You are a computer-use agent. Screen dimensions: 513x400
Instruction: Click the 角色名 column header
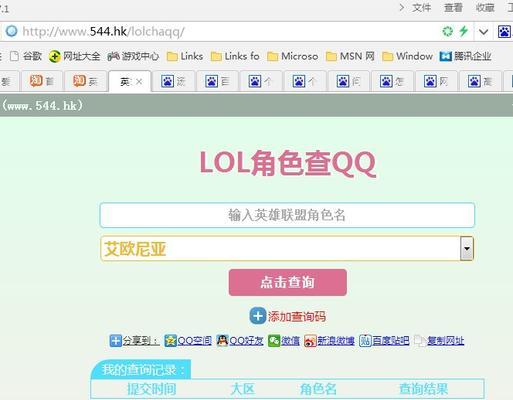[318, 389]
